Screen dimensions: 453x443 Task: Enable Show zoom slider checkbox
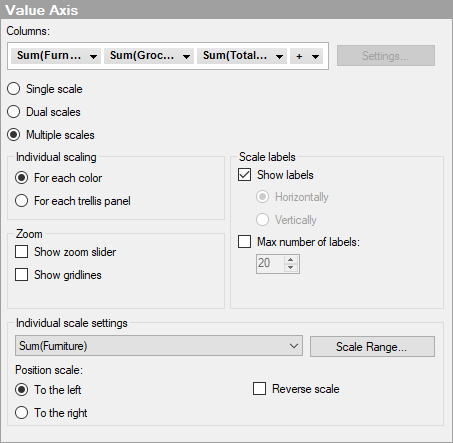(x=22, y=252)
